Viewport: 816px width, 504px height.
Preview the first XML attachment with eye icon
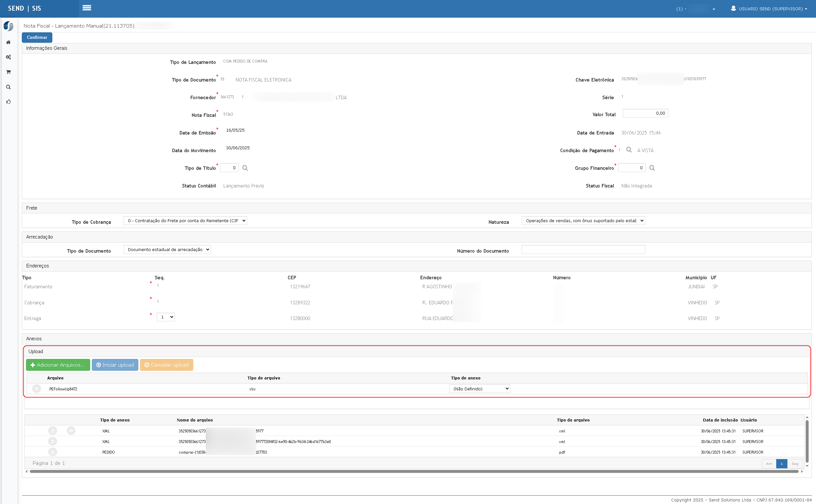(71, 431)
